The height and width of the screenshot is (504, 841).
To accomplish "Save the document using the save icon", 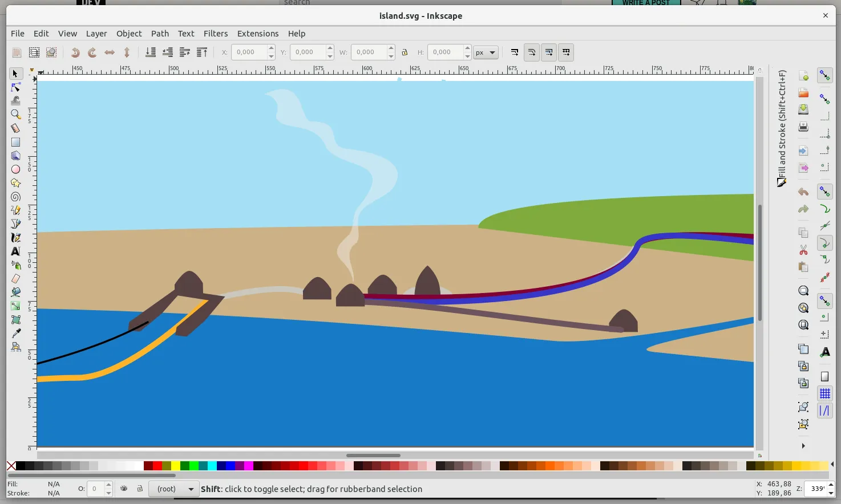I will pyautogui.click(x=803, y=109).
